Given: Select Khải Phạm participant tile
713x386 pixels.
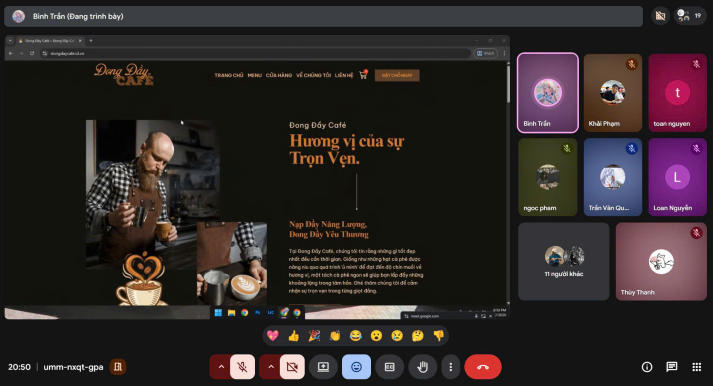Looking at the screenshot, I should click(x=613, y=93).
